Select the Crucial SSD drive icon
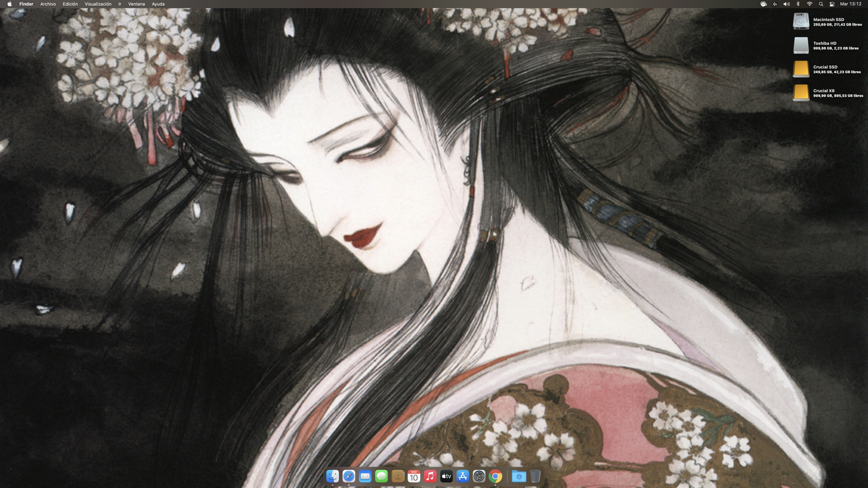This screenshot has height=488, width=868. [801, 69]
